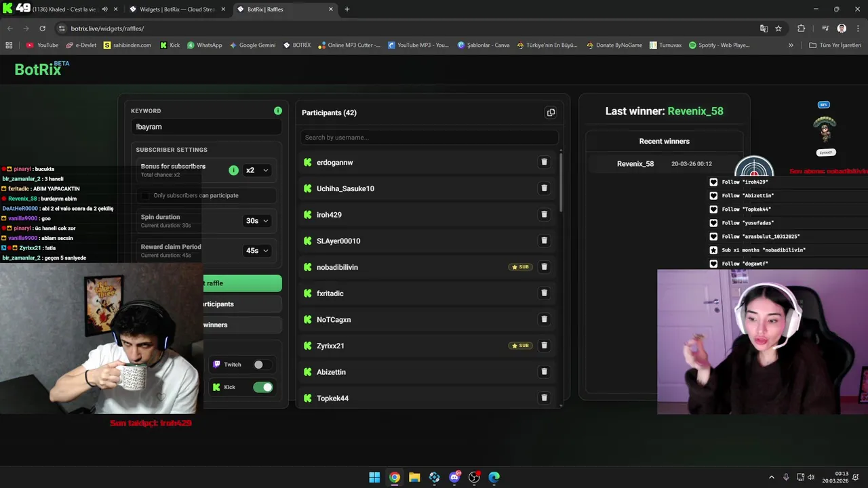Copy participants list icon
This screenshot has height=488, width=868.
pyautogui.click(x=551, y=113)
